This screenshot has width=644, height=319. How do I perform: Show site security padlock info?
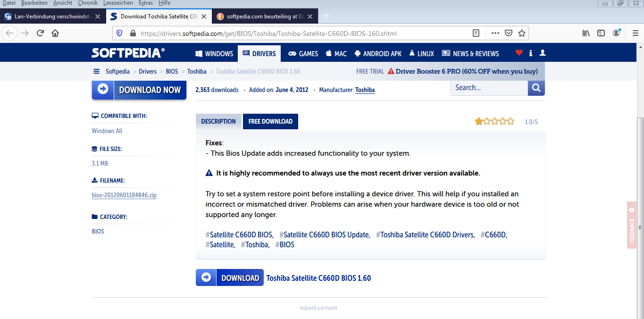(133, 34)
